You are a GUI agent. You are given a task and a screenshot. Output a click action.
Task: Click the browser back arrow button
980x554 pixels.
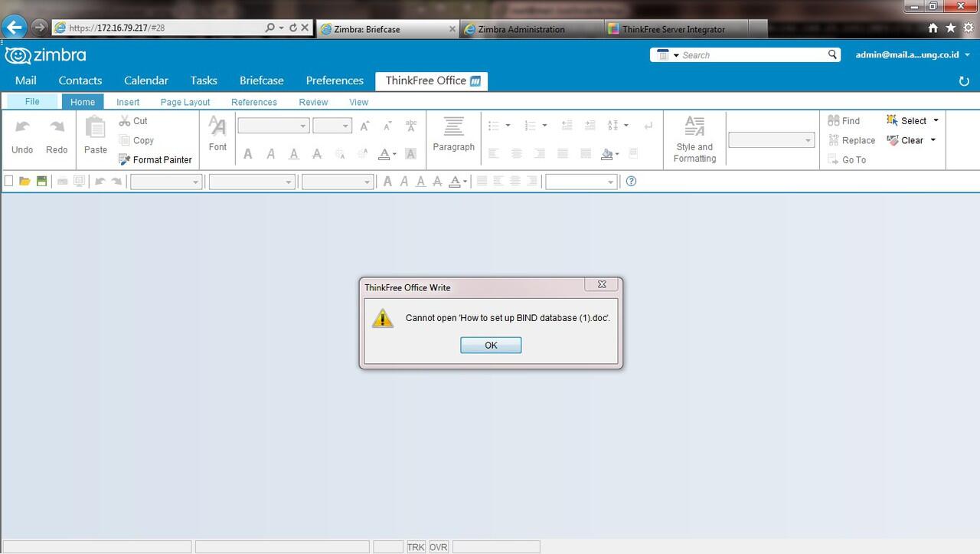(x=14, y=28)
